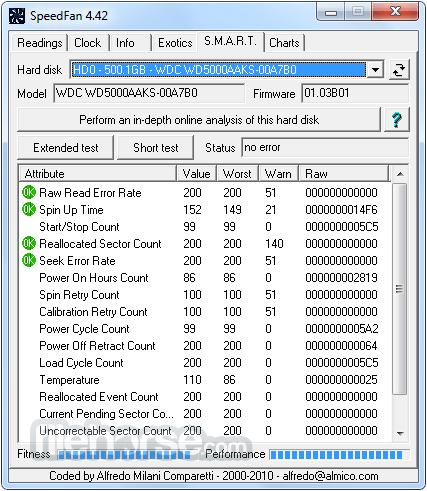Viewport: 427px width, 491px height.
Task: Expand the Hard disk dropdown arrow
Action: coord(375,70)
